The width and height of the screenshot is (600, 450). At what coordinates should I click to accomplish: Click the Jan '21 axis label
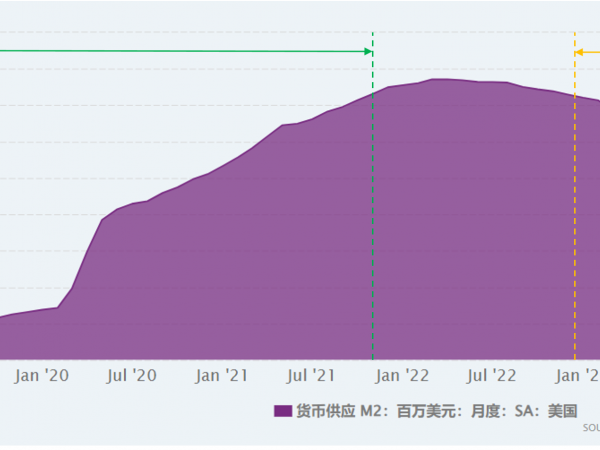tap(222, 376)
